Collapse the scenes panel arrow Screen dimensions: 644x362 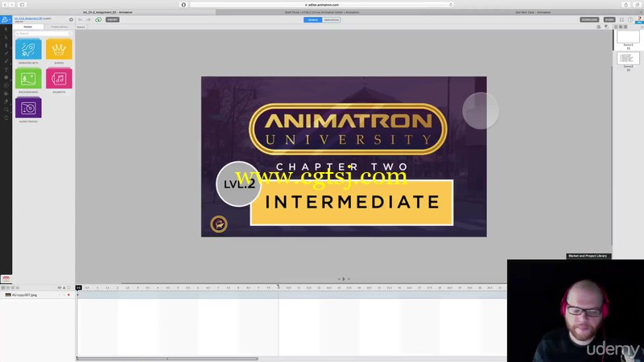642,27
